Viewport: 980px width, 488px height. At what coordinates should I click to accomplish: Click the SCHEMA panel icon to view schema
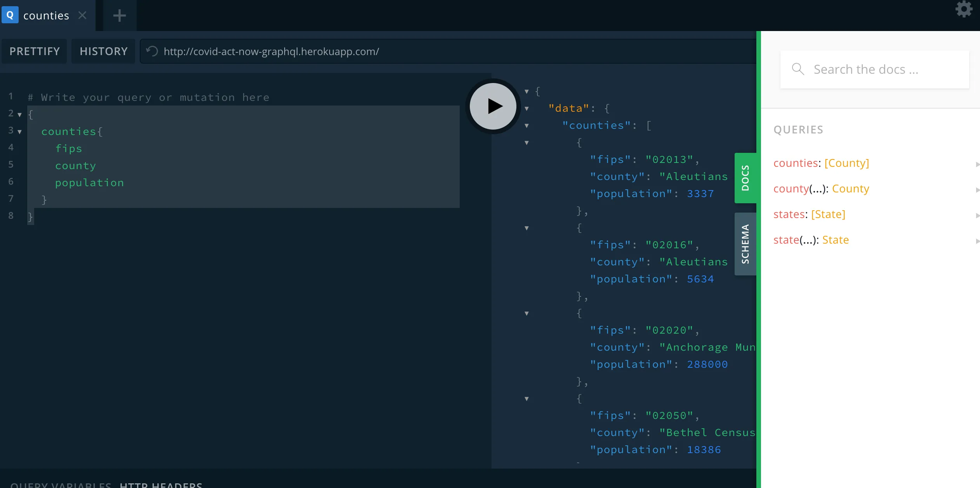[745, 244]
